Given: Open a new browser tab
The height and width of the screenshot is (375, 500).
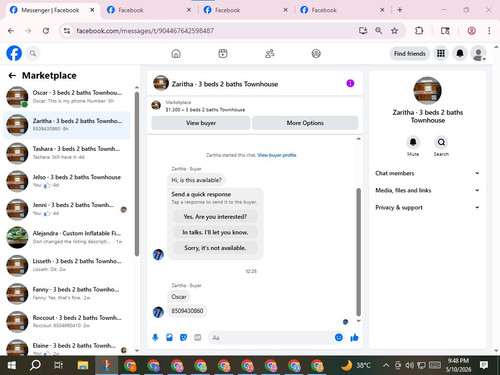Looking at the screenshot, I should [400, 10].
